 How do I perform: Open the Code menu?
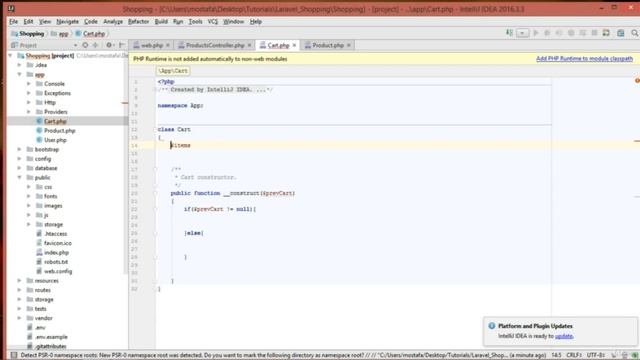pos(91,22)
